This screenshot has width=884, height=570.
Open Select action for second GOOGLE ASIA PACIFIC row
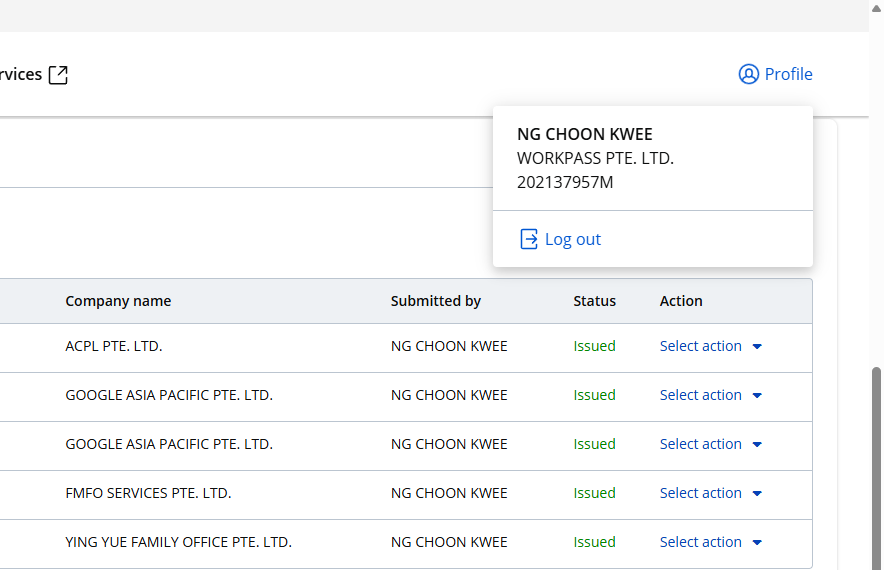coord(701,444)
